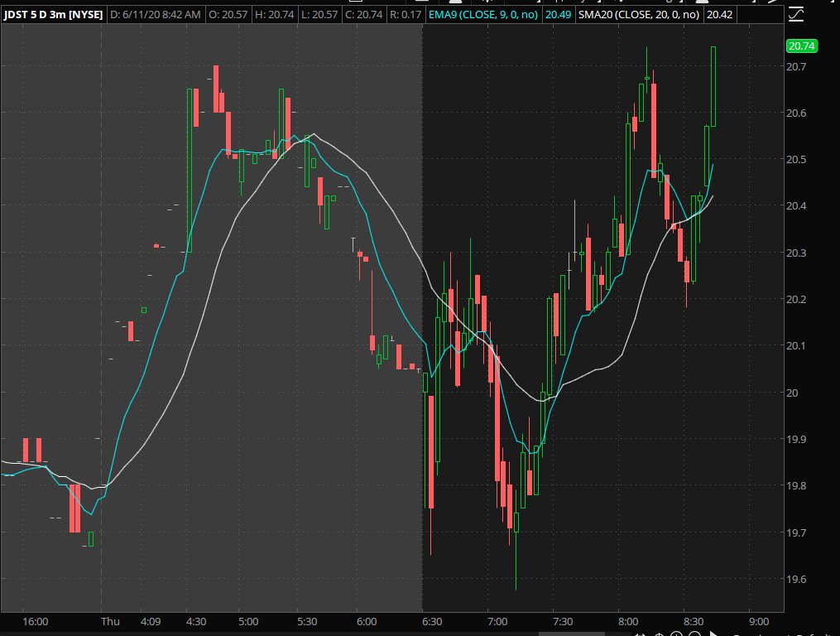Click the 7:00 time axis label
Image resolution: width=840 pixels, height=636 pixels.
(x=497, y=622)
